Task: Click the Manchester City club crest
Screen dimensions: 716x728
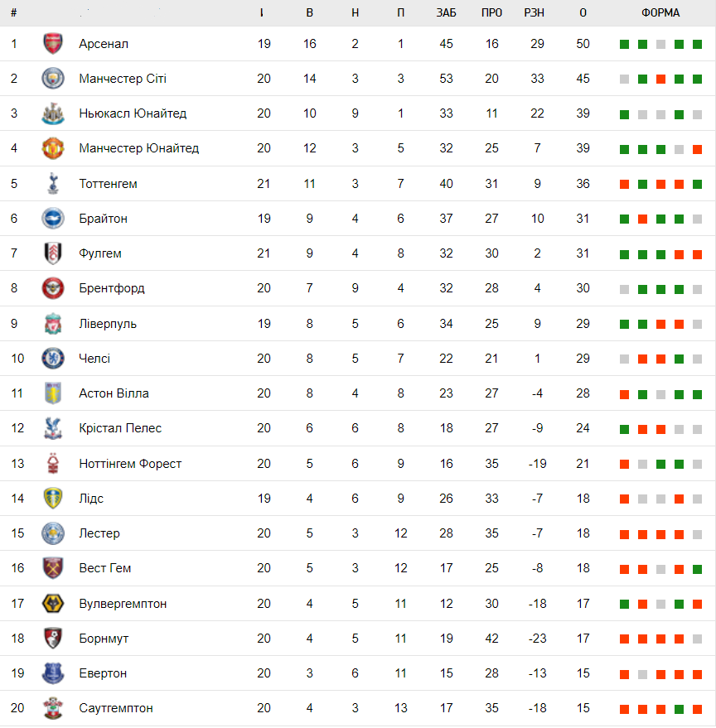Action: point(52,79)
